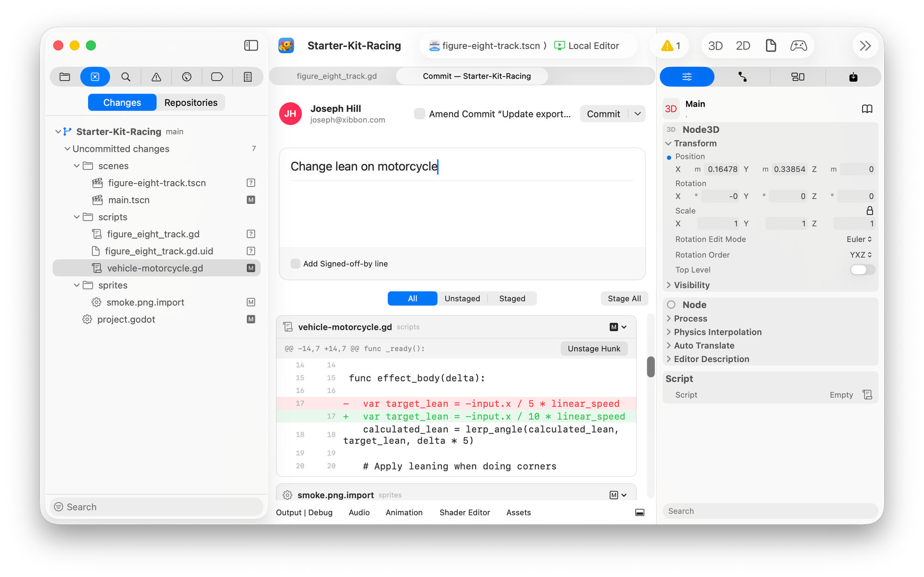
Task: Toggle the bottom panel visibility icon
Action: 640,512
